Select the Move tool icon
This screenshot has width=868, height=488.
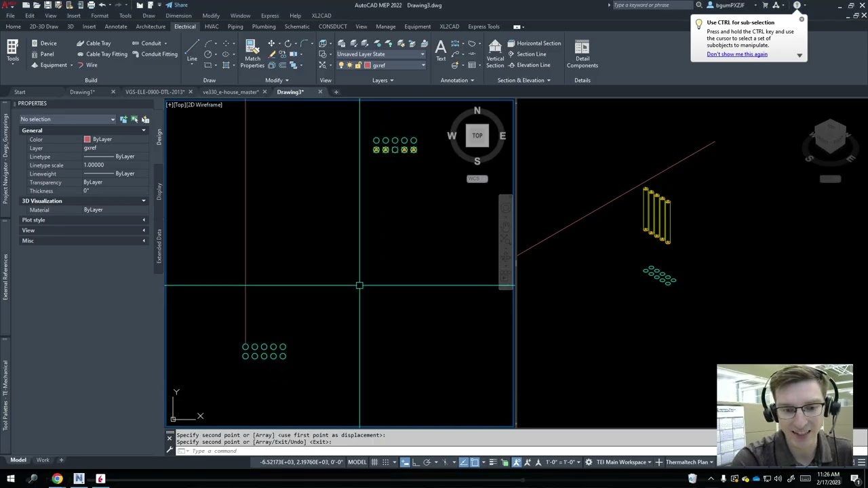[271, 43]
